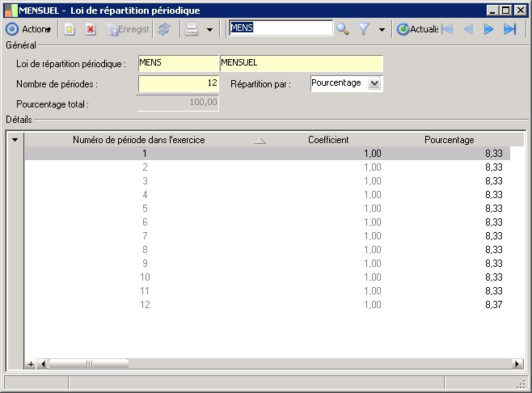The width and height of the screenshot is (532, 393).
Task: Click the Print icon
Action: pyautogui.click(x=191, y=29)
